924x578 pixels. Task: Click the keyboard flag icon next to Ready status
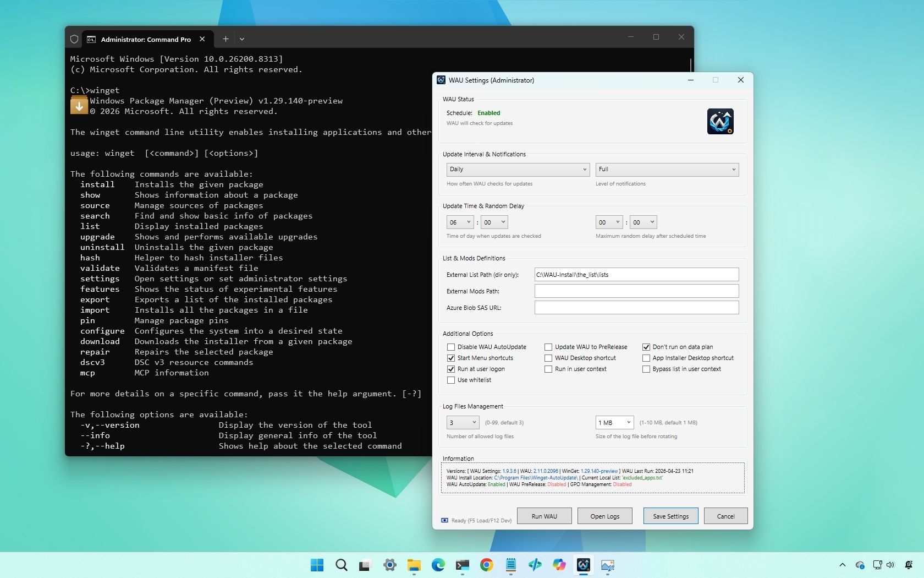[x=444, y=520]
